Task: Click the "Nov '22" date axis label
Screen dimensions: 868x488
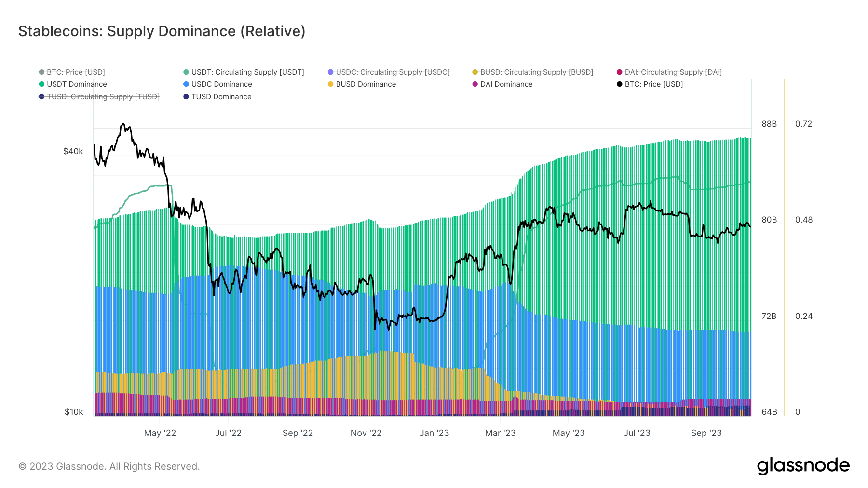Action: point(366,433)
